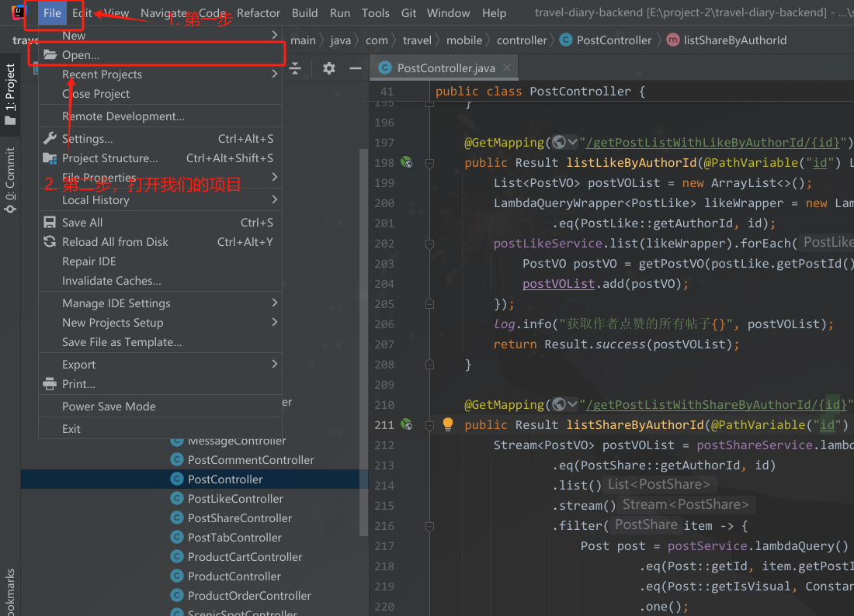The width and height of the screenshot is (854, 616).
Task: Open the Commit tool window sidebar button
Action: pyautogui.click(x=10, y=180)
